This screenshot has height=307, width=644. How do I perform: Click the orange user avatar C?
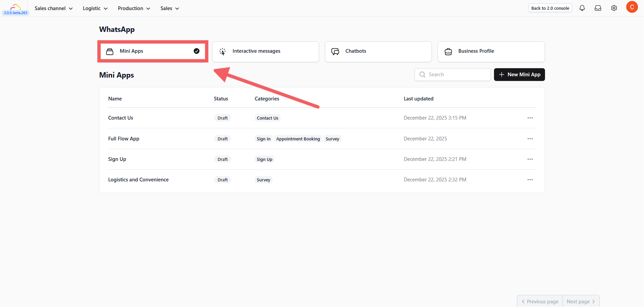point(632,7)
